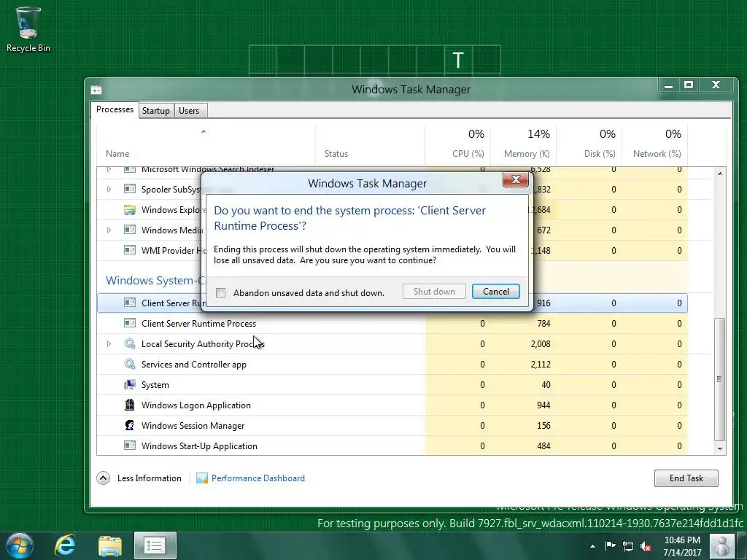The height and width of the screenshot is (560, 747).
Task: Select Client Server Runtime Process using 784 K
Action: tap(392, 323)
